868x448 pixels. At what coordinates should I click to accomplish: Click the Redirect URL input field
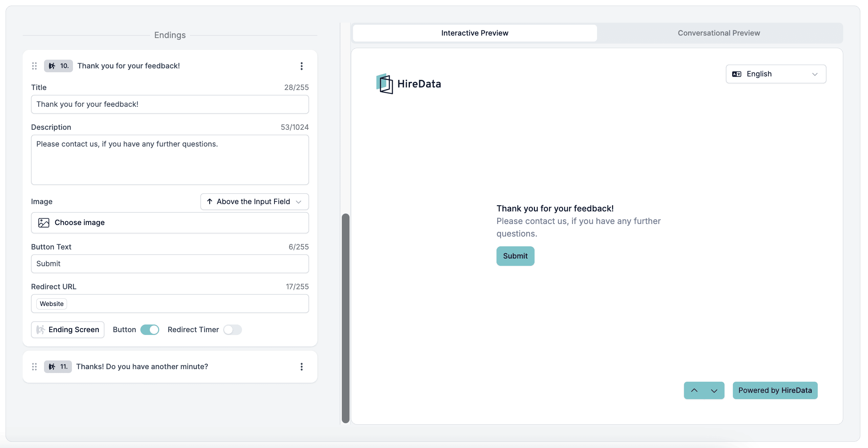pos(170,304)
